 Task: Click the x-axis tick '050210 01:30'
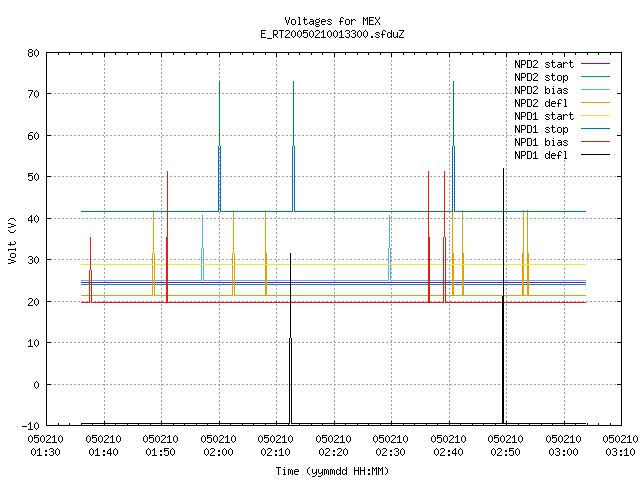(46, 446)
